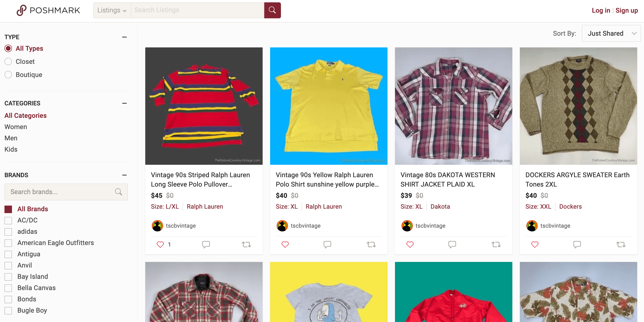Filter by the Men category

[11, 138]
